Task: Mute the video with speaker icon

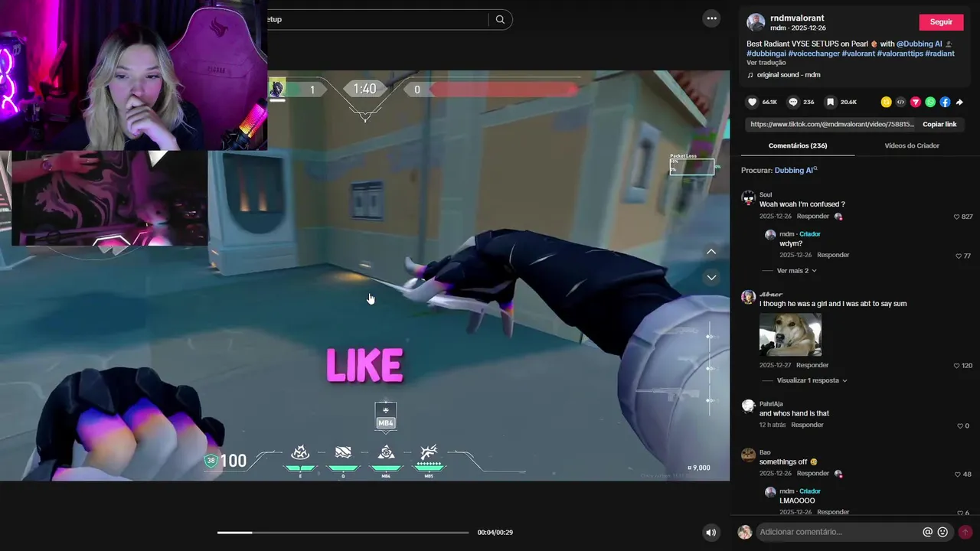Action: tap(711, 533)
